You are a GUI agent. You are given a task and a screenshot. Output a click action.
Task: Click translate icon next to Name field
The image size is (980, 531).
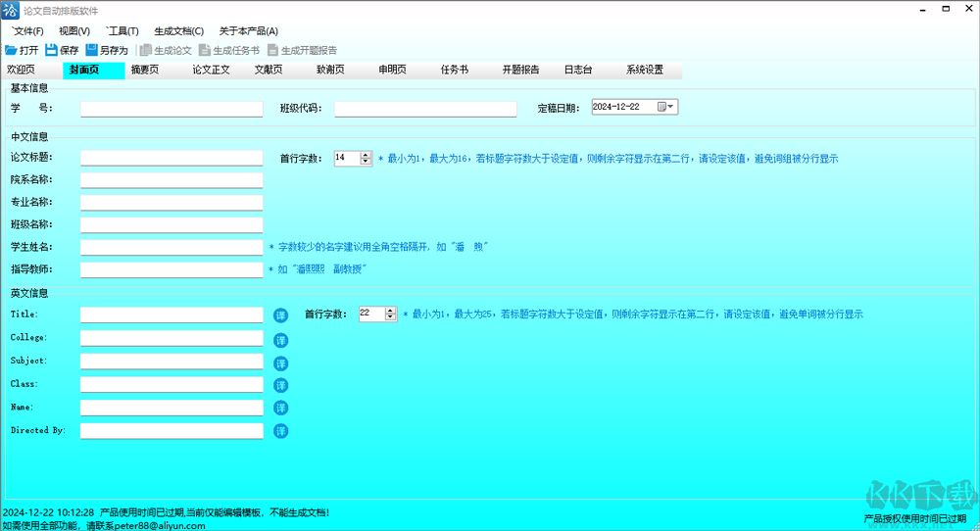tap(281, 408)
